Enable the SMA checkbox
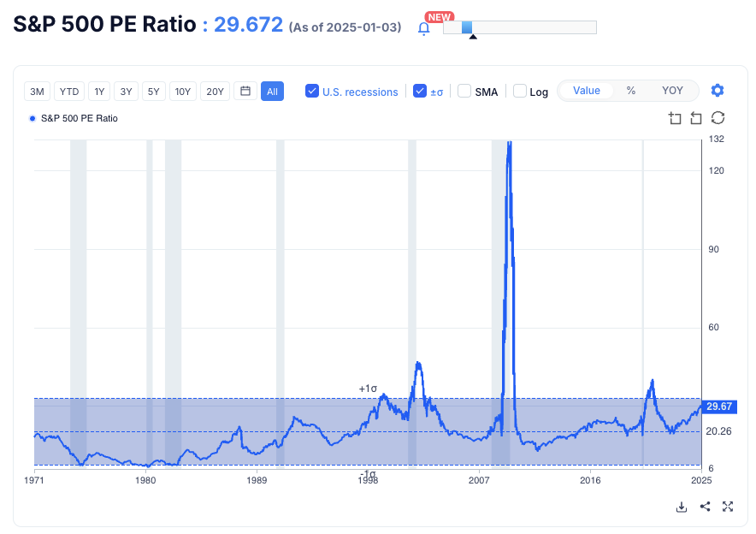This screenshot has height=534, width=756. pos(464,91)
